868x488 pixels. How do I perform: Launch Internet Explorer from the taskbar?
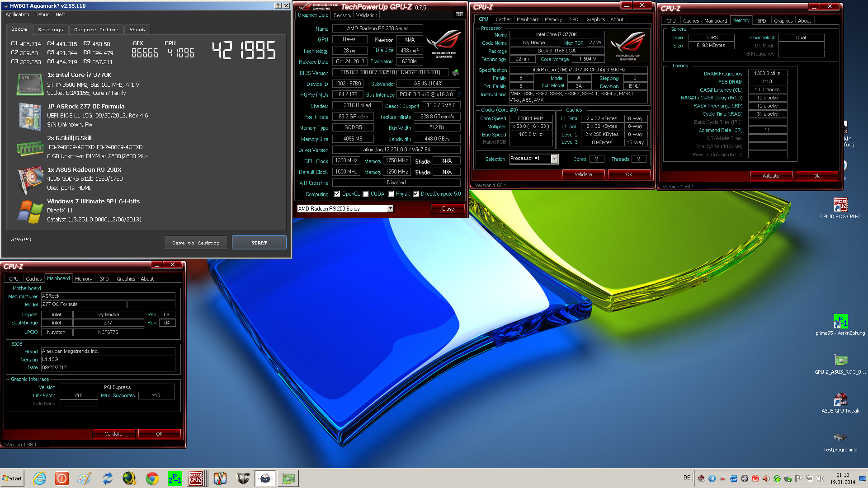click(x=40, y=479)
